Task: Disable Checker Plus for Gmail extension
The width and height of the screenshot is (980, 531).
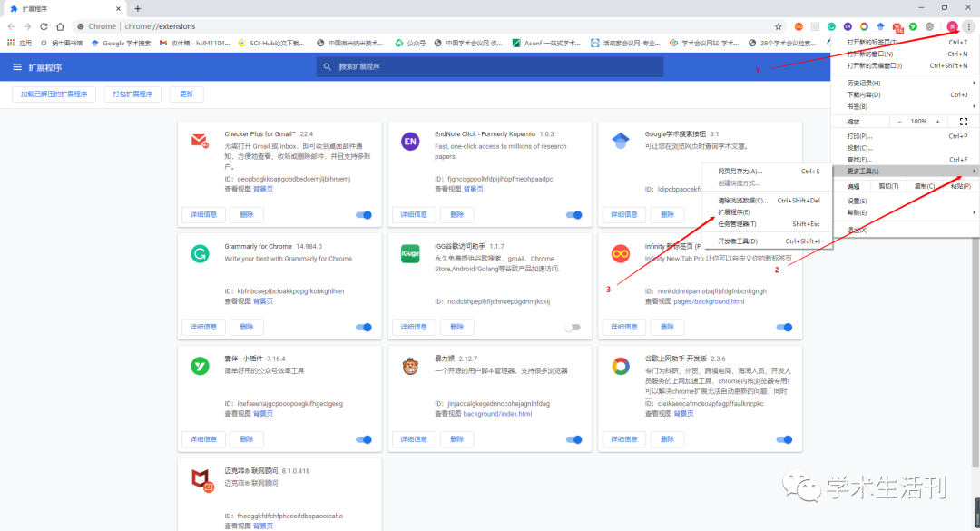Action: point(364,214)
